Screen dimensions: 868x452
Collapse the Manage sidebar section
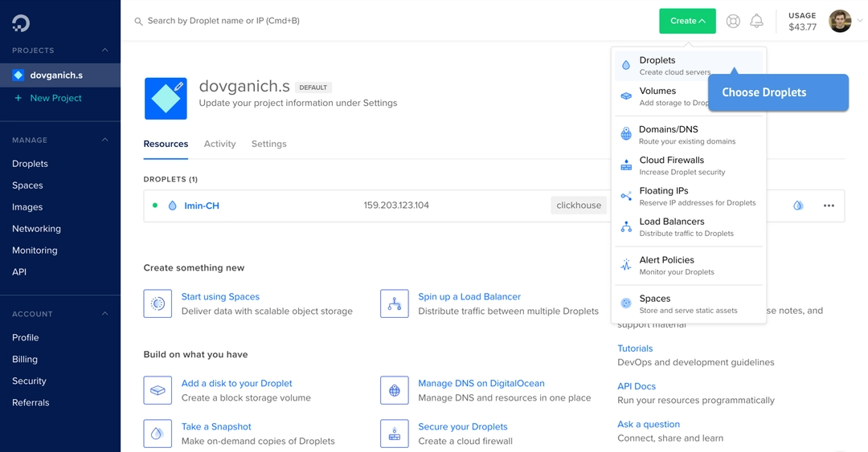coord(104,140)
